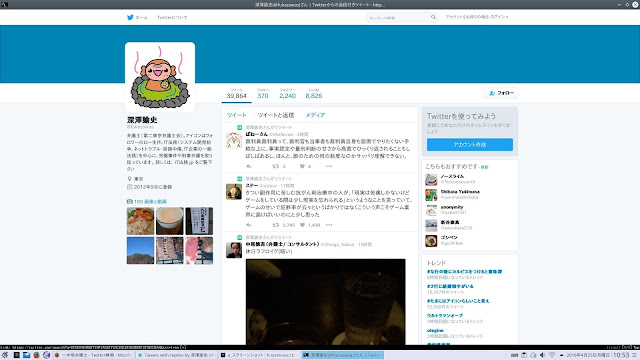
Task: Open the mountain and blue sky thumbnail
Action: (140, 250)
